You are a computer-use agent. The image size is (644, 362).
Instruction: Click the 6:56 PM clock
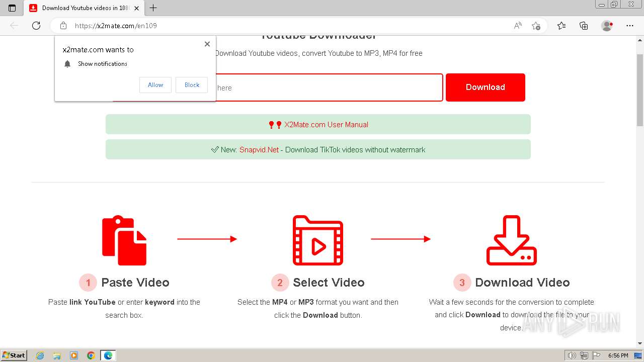click(618, 355)
